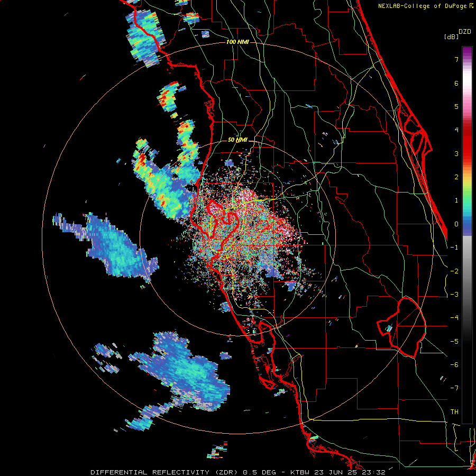Click the 23 JUN 25 23:32 timestamp
Screen dimensions: 476x476
pos(351,472)
